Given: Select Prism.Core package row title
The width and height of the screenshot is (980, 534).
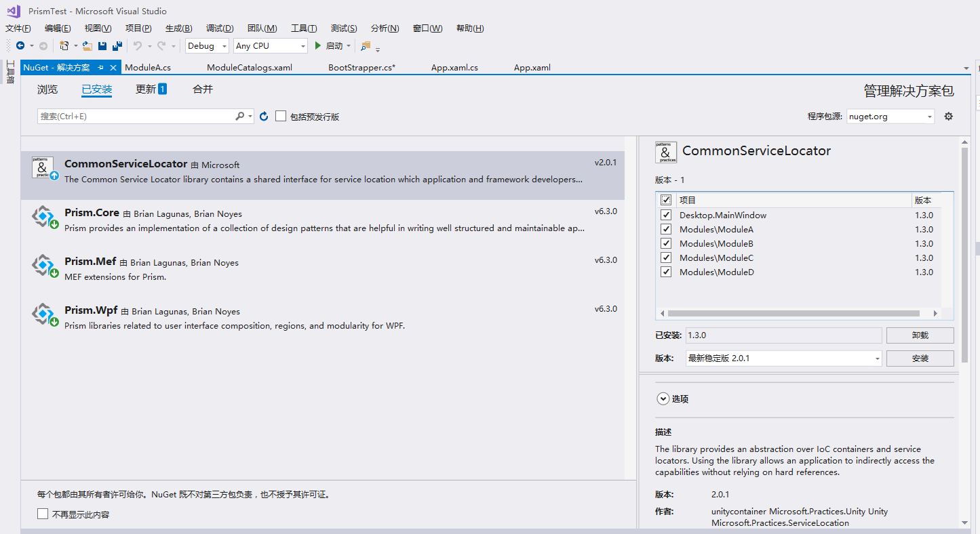Looking at the screenshot, I should pos(92,213).
